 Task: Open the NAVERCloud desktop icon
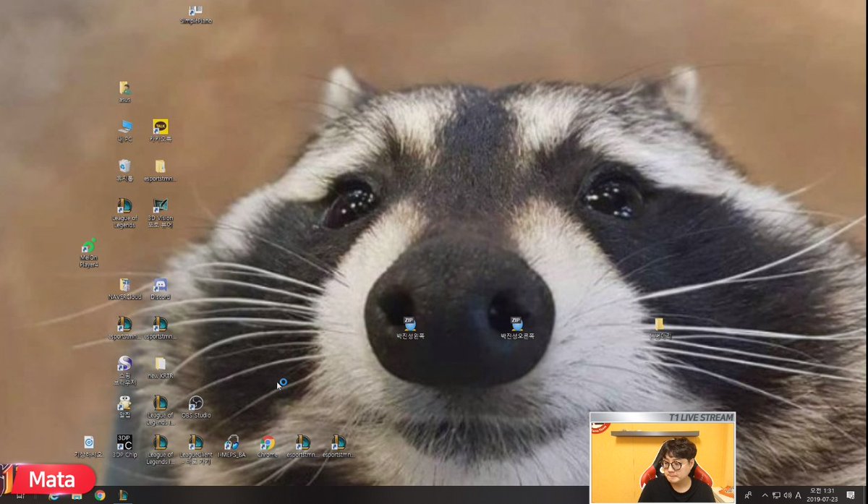coord(124,289)
